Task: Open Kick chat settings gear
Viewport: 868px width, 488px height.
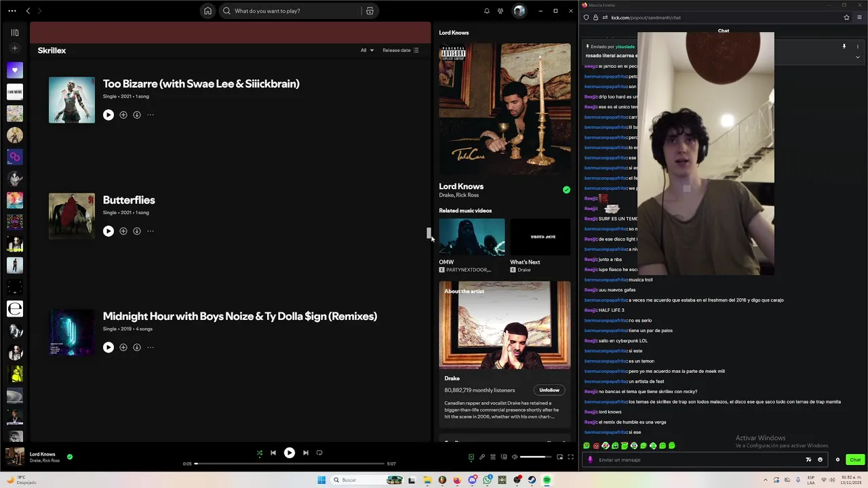Action: (837, 460)
